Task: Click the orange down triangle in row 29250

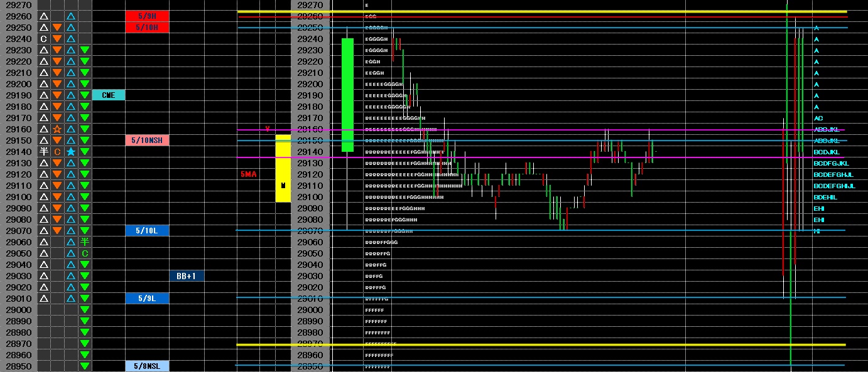Action: [x=57, y=28]
